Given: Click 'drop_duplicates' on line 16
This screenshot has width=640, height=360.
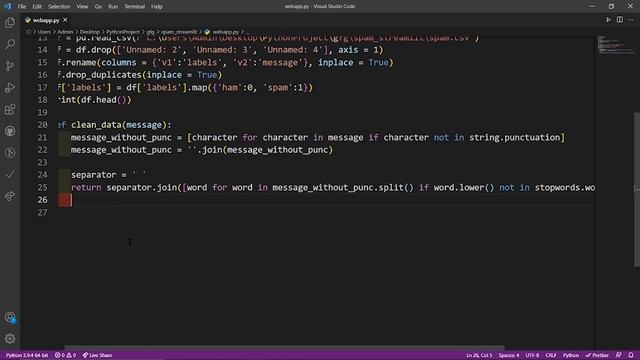Looking at the screenshot, I should coord(104,75).
